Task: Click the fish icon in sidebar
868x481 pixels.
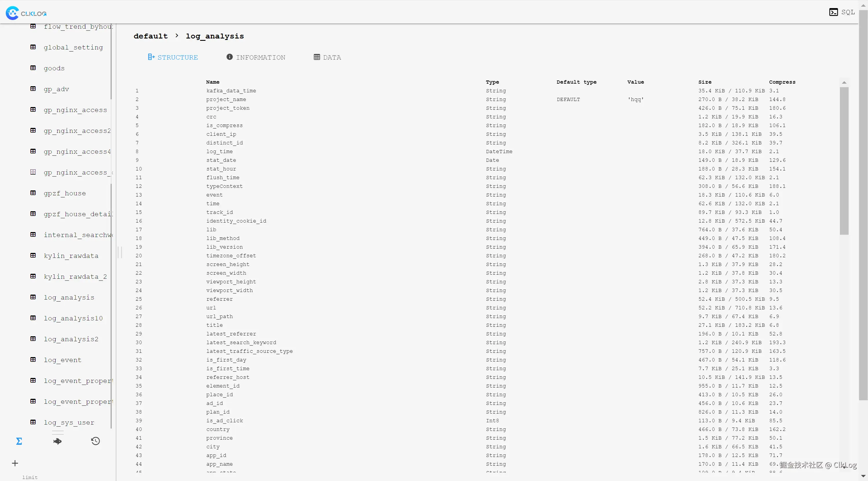Action: (57, 441)
